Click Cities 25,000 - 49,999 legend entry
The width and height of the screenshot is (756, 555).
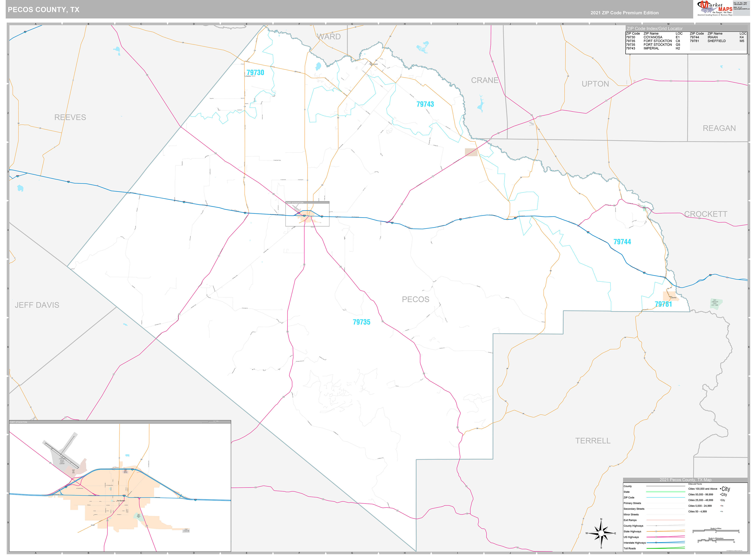tap(701, 500)
